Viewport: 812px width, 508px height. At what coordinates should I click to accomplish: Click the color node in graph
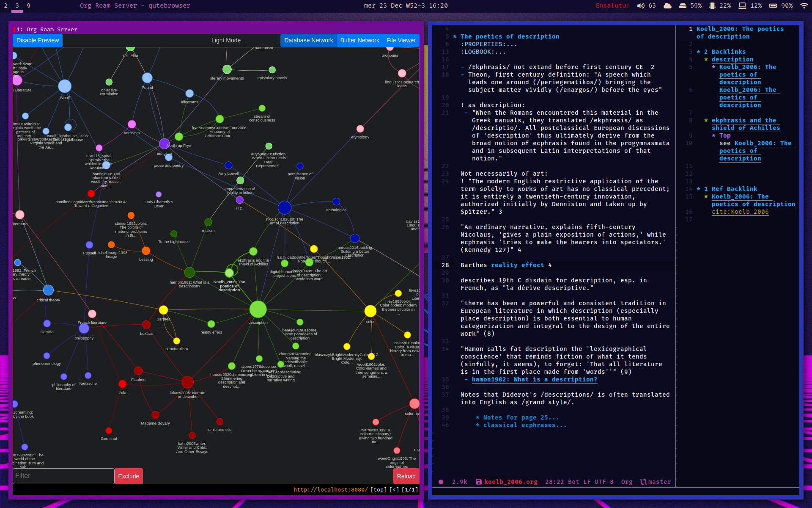coord(370,311)
